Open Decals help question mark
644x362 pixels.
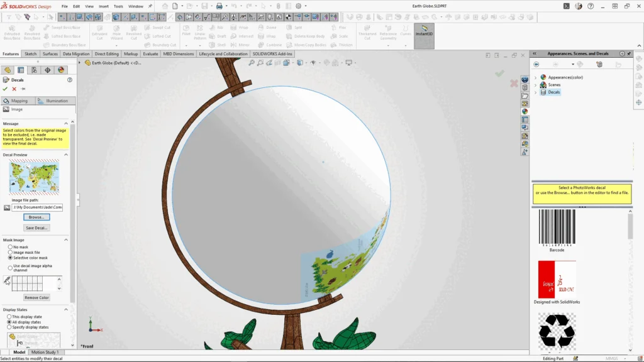coord(70,80)
